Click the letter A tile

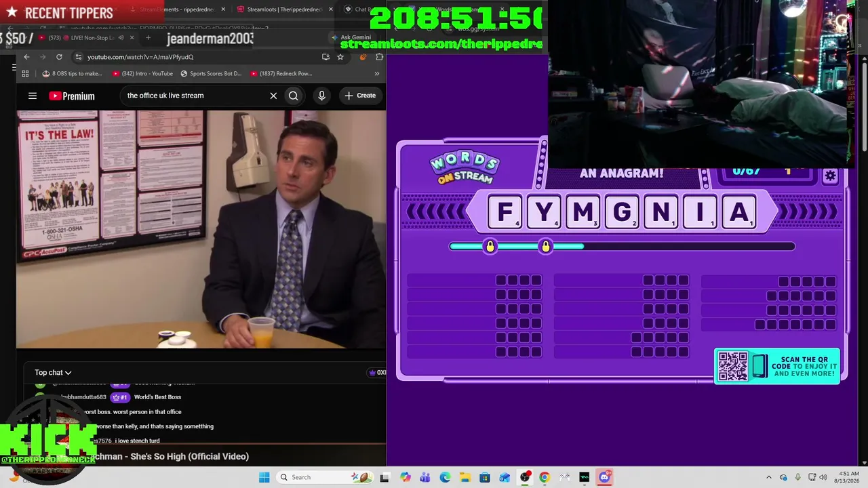coord(738,212)
